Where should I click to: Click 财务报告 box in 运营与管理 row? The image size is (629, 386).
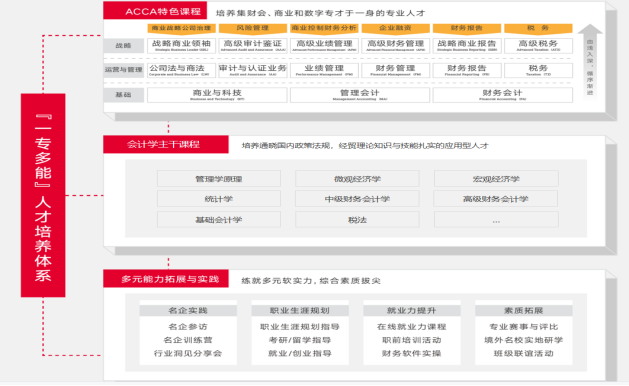click(467, 70)
